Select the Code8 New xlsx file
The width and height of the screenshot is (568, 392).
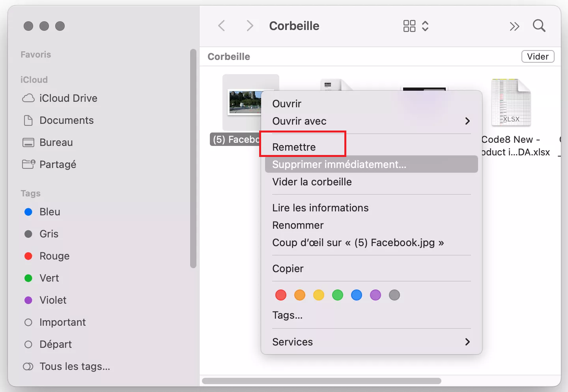pyautogui.click(x=511, y=103)
